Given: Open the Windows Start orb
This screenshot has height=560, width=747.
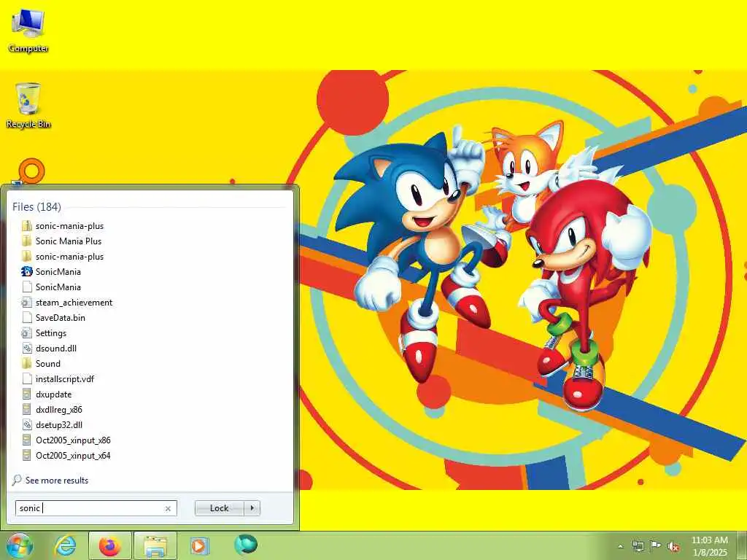Looking at the screenshot, I should [x=20, y=545].
